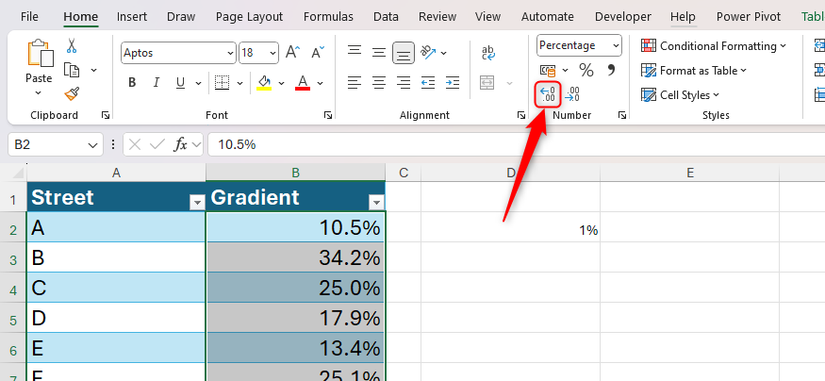Open Alignment settings dialog launcher
Screen dimensions: 825x381
tap(521, 115)
